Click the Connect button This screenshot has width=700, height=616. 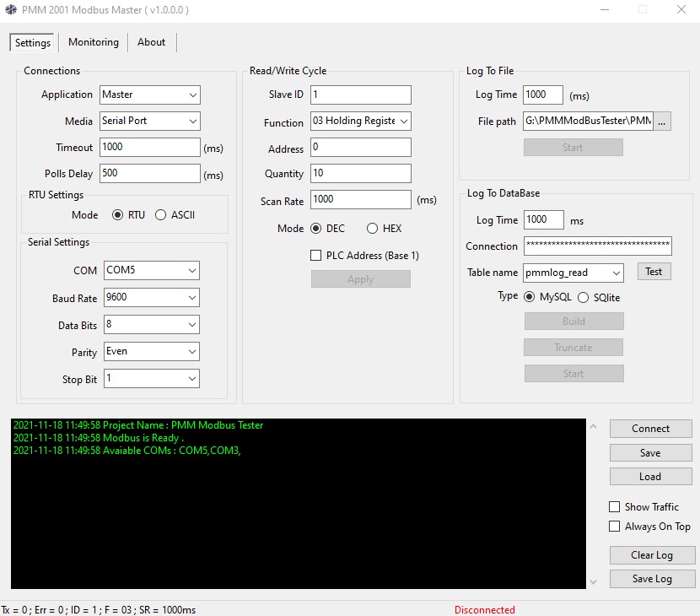(x=651, y=429)
